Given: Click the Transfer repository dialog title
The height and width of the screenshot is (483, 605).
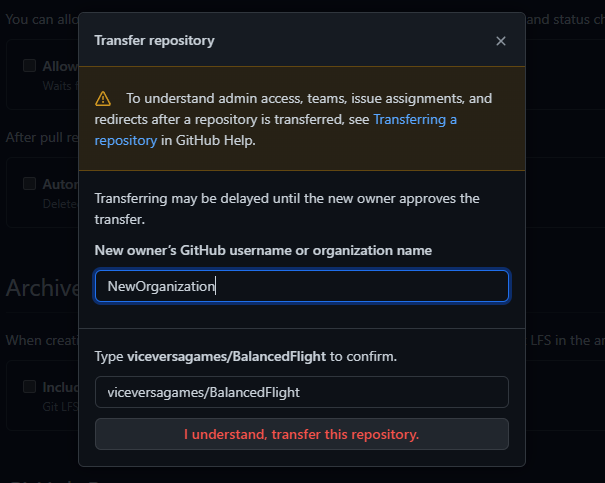Looking at the screenshot, I should 154,41.
